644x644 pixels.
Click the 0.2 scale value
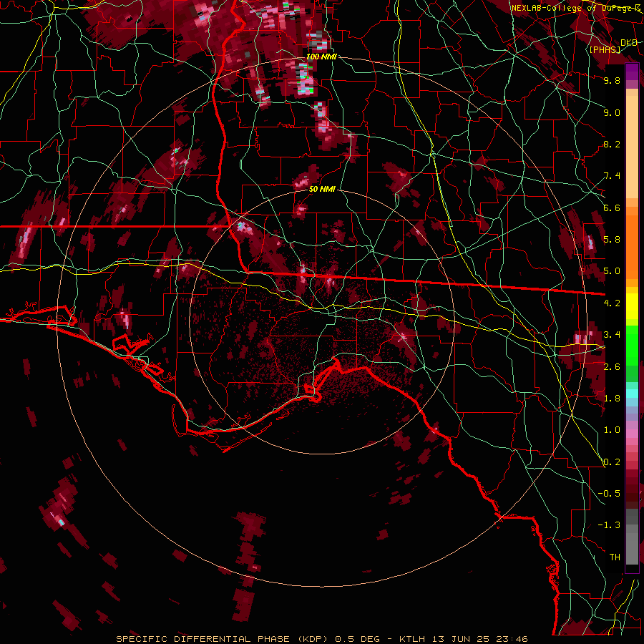coord(612,462)
